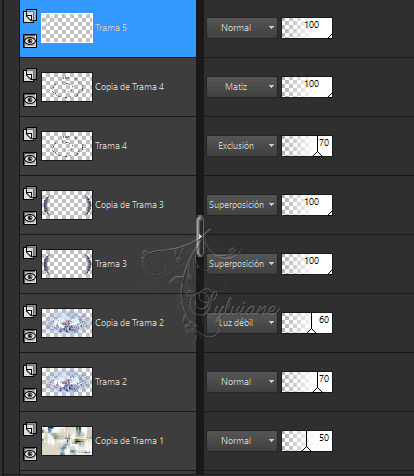Click the layer type icon of Copia de Trama 1

click(30, 429)
